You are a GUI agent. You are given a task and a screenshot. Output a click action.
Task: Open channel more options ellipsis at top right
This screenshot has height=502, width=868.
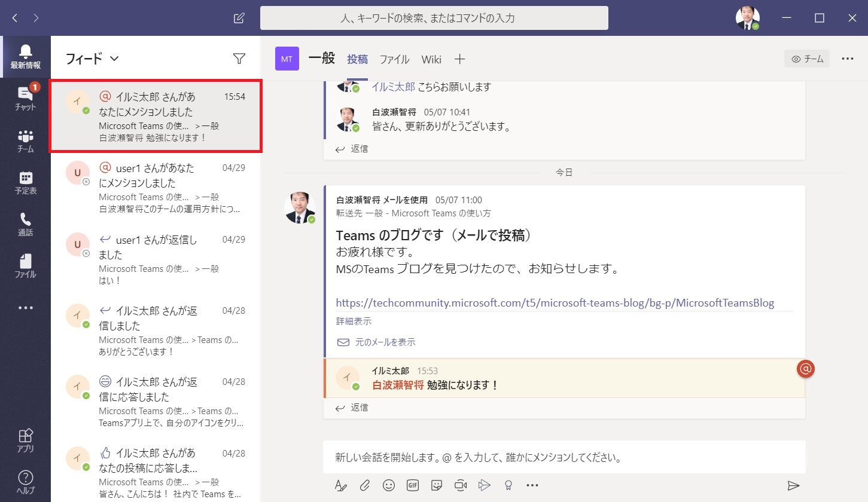(x=848, y=59)
